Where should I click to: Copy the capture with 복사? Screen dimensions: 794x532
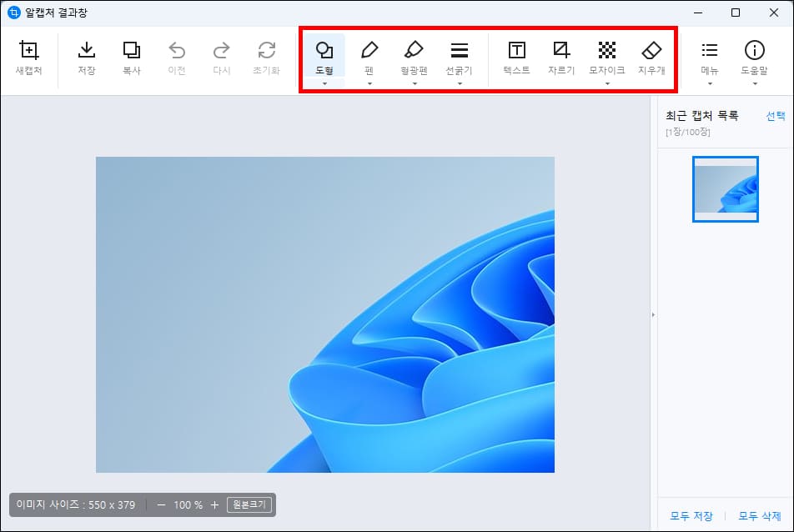tap(132, 58)
